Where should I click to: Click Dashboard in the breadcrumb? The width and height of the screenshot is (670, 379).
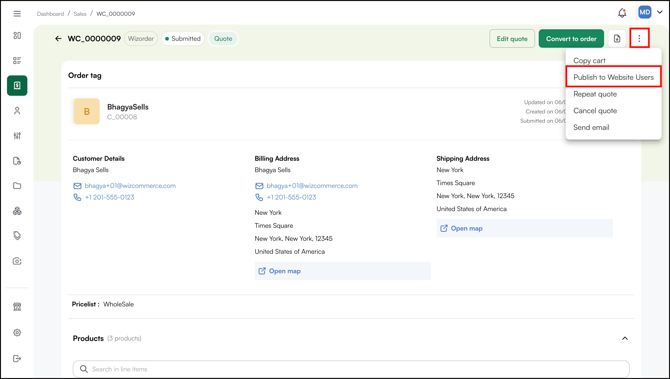[50, 14]
